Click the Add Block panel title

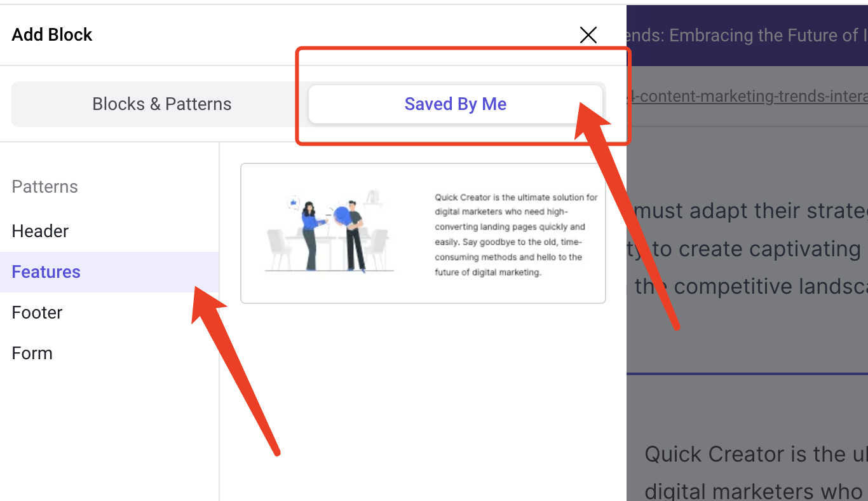pyautogui.click(x=52, y=35)
